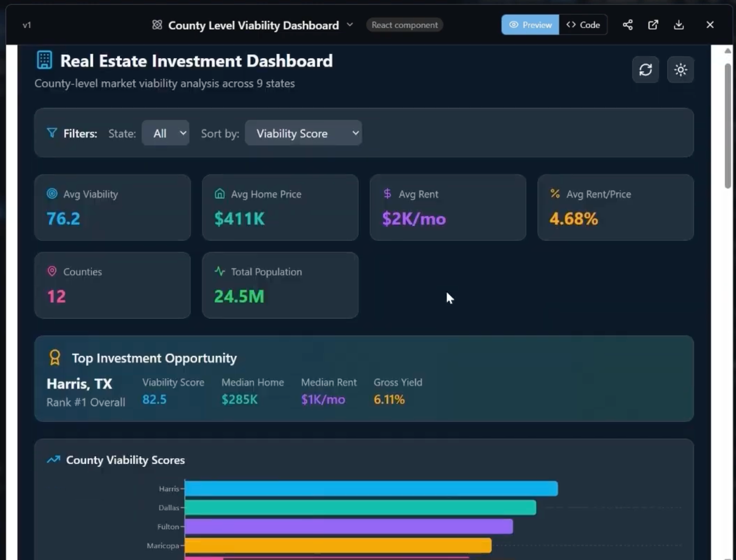Click the trending chart icon
Screen dimensions: 736x560
(53, 459)
